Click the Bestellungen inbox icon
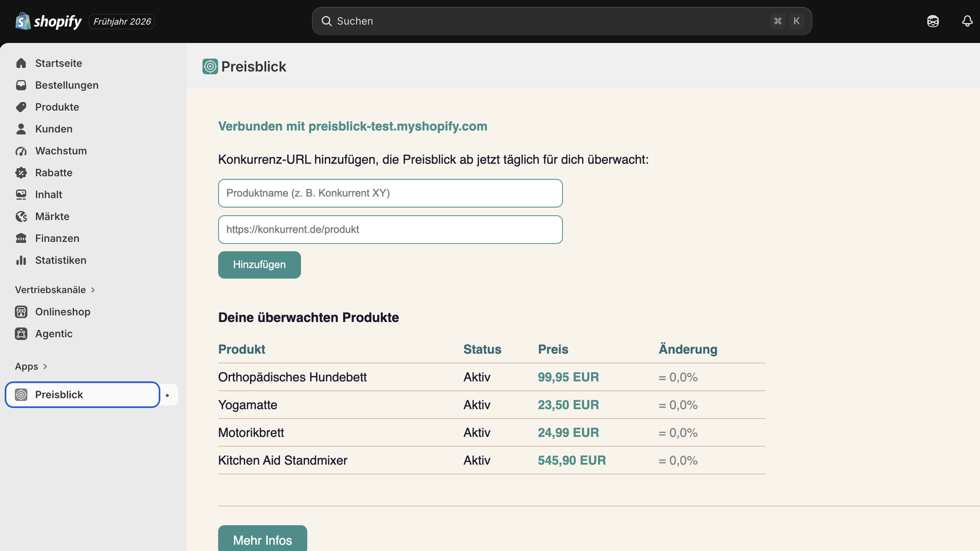This screenshot has width=980, height=551. [21, 85]
